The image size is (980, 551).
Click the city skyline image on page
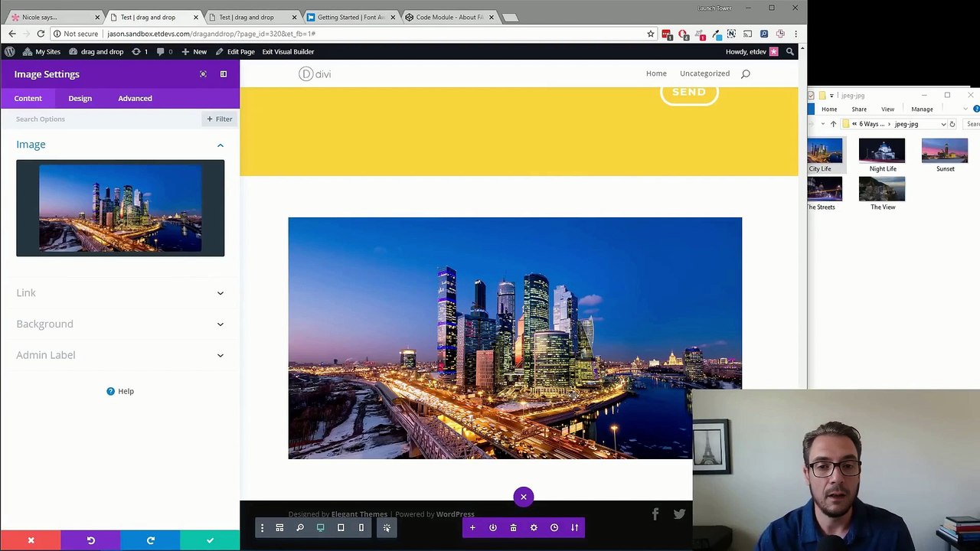point(514,338)
